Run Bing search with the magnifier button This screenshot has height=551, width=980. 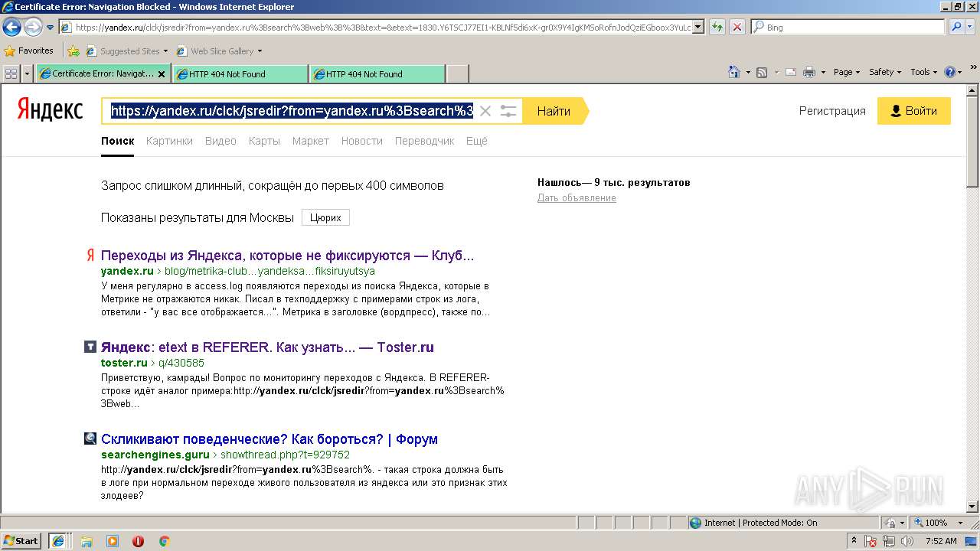pyautogui.click(x=956, y=28)
